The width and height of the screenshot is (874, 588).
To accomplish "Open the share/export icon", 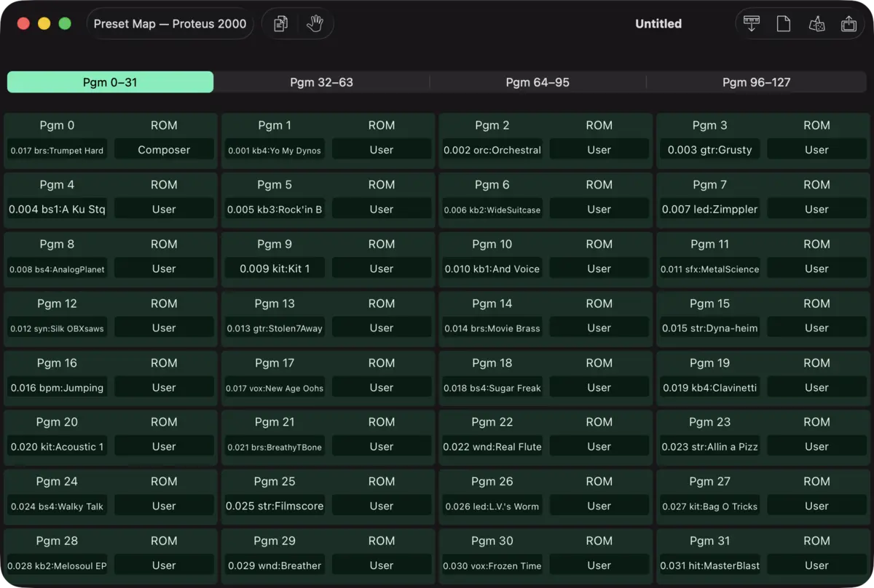I will pyautogui.click(x=849, y=24).
